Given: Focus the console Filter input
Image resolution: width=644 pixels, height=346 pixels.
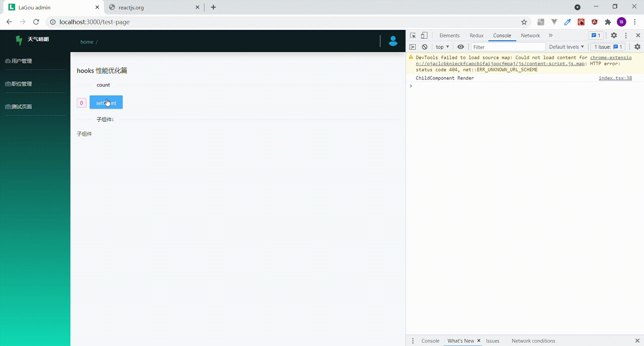Looking at the screenshot, I should click(x=508, y=47).
